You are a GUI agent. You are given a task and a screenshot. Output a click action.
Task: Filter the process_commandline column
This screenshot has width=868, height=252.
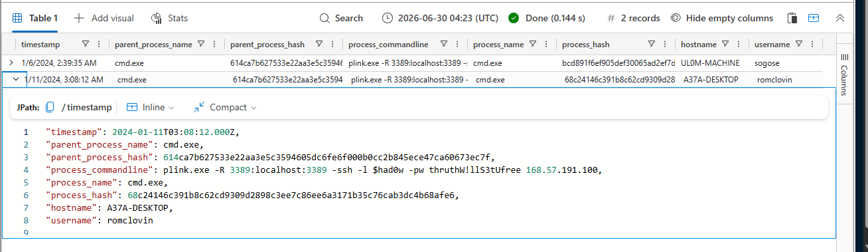coord(443,45)
